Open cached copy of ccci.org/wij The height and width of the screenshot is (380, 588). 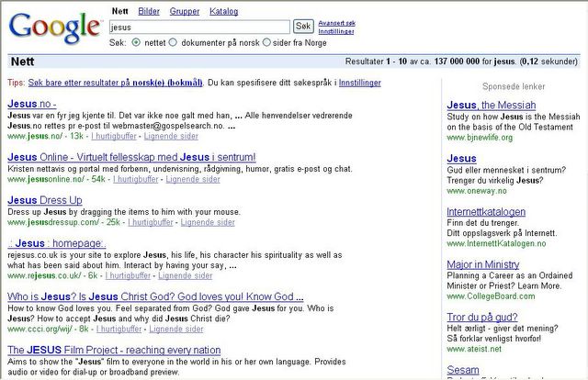(x=119, y=329)
